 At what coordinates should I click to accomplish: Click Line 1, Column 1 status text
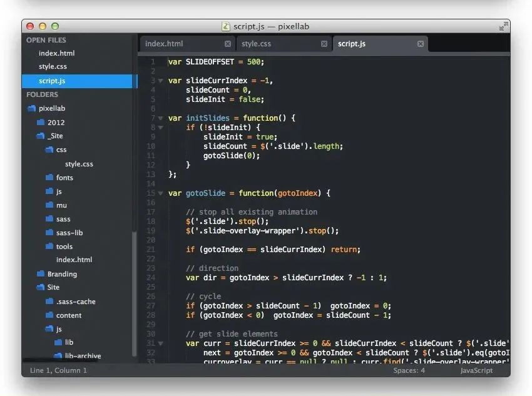(x=58, y=370)
